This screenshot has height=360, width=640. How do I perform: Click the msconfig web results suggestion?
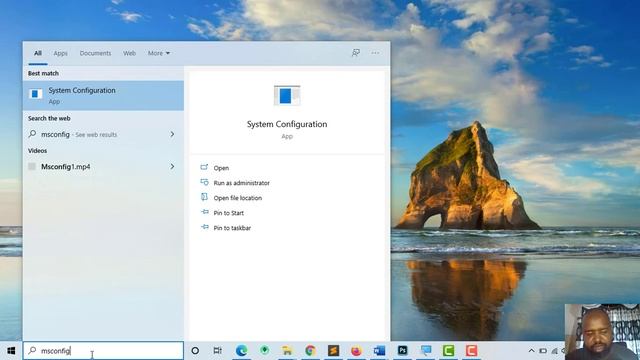coord(103,134)
